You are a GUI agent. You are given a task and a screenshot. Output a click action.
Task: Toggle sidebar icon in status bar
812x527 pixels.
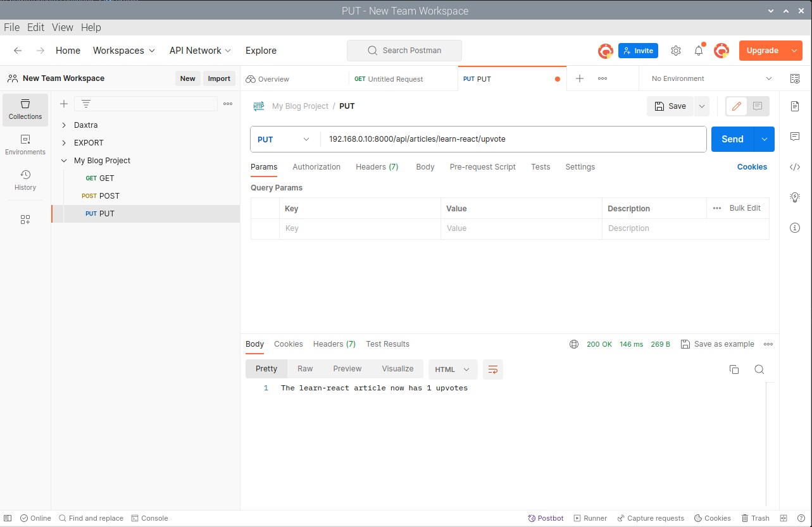(x=8, y=518)
